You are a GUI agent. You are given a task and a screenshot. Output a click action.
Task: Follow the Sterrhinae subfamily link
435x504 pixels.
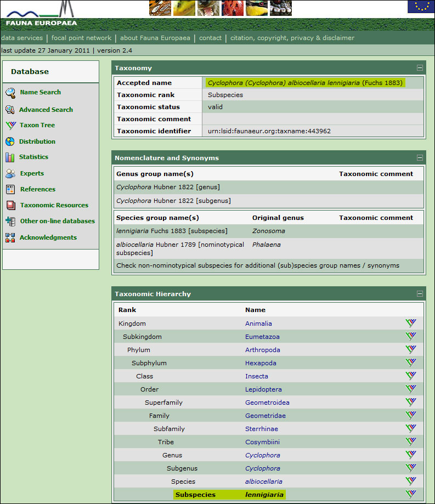[261, 429]
